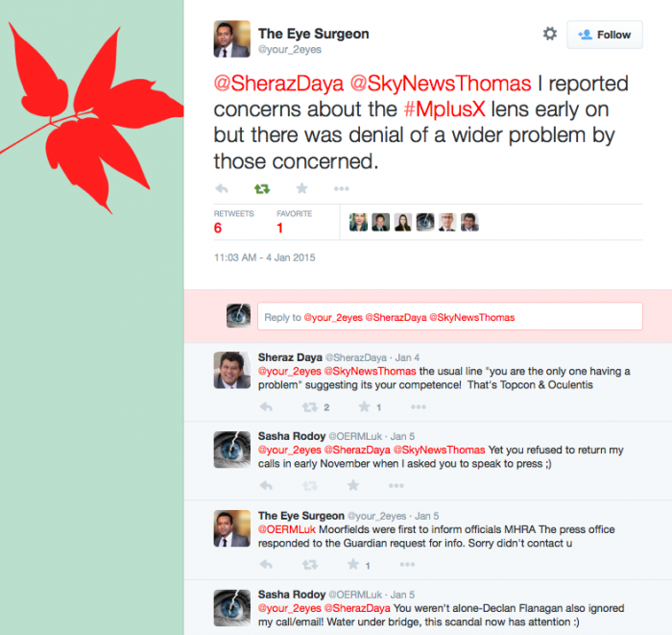Click the first retweeter avatar thumbnail
Image resolution: width=672 pixels, height=635 pixels.
[x=358, y=222]
